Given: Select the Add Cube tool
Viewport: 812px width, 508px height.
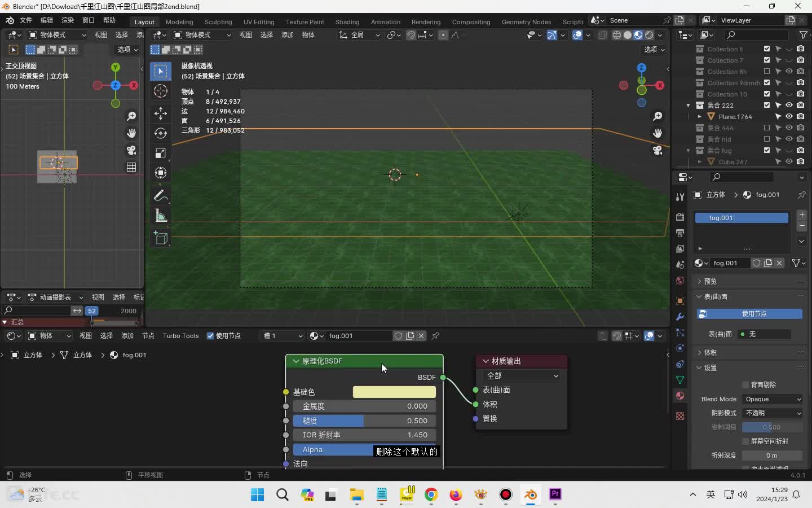Looking at the screenshot, I should pyautogui.click(x=161, y=238).
